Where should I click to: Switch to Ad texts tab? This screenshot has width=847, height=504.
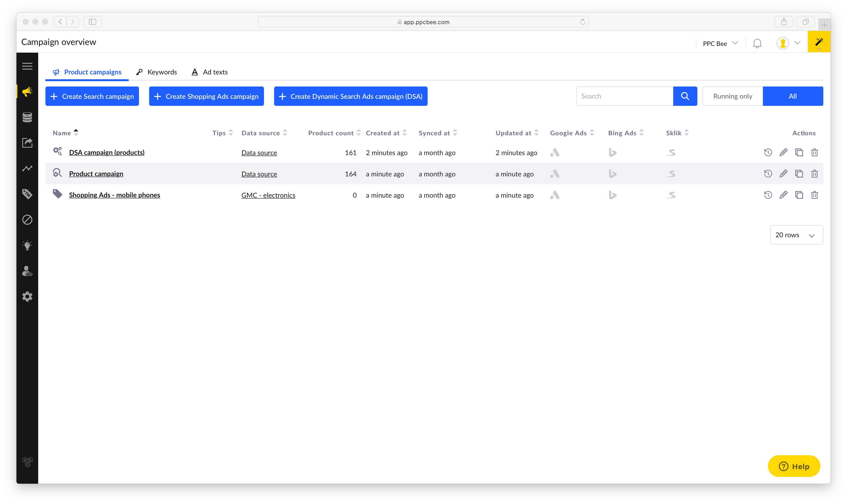(209, 72)
